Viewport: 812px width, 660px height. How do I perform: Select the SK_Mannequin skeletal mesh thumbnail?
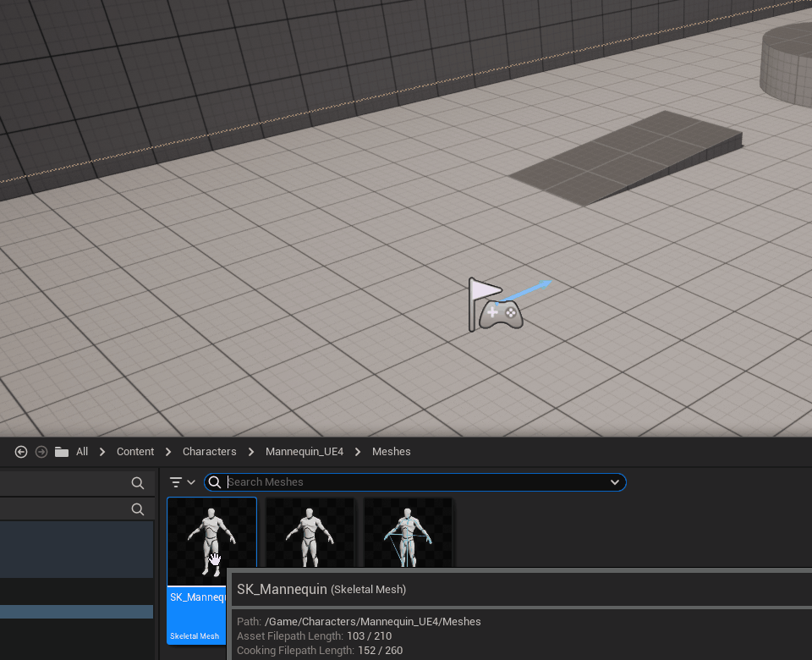pos(211,542)
